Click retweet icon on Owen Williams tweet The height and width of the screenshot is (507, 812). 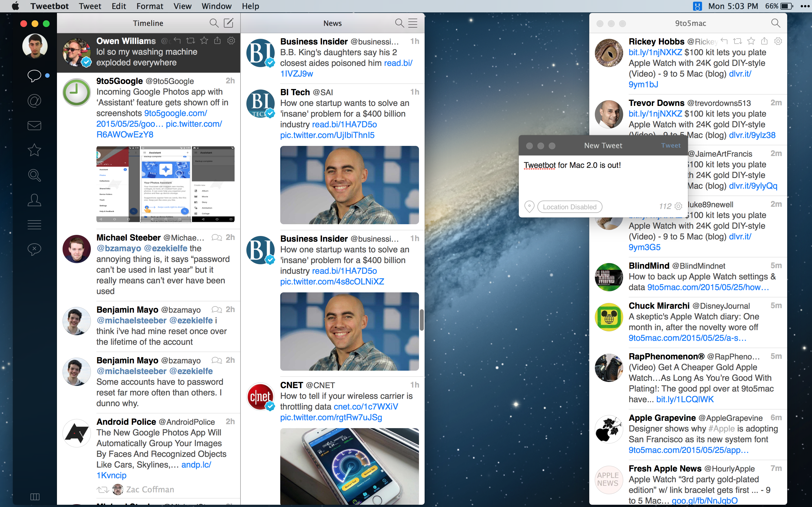191,41
